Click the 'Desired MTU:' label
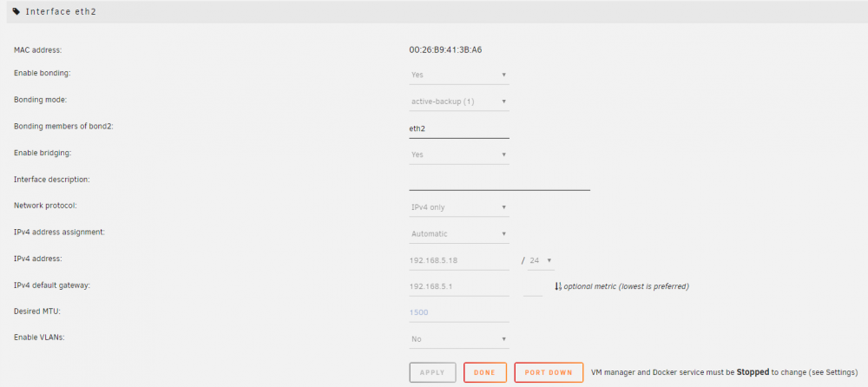The height and width of the screenshot is (387, 868). 36,312
